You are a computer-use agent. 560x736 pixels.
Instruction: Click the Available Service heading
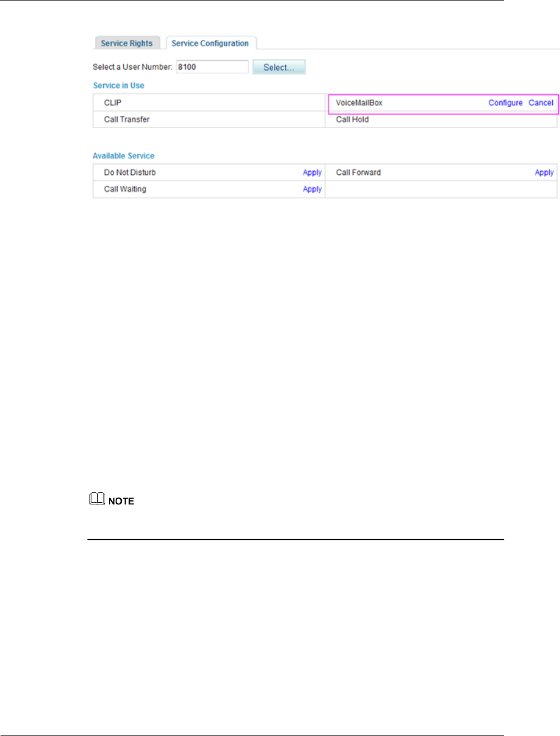[123, 156]
